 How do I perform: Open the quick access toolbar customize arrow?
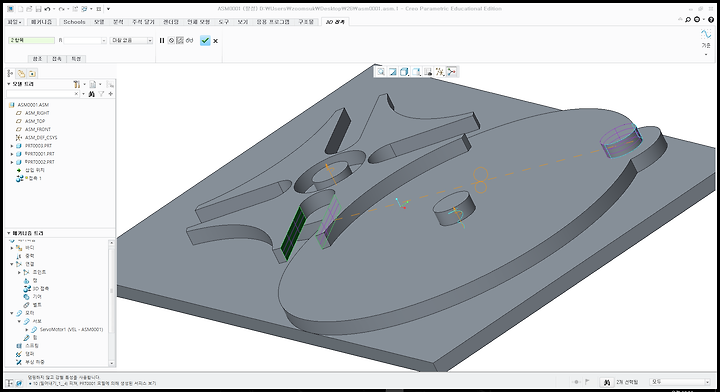click(108, 9)
